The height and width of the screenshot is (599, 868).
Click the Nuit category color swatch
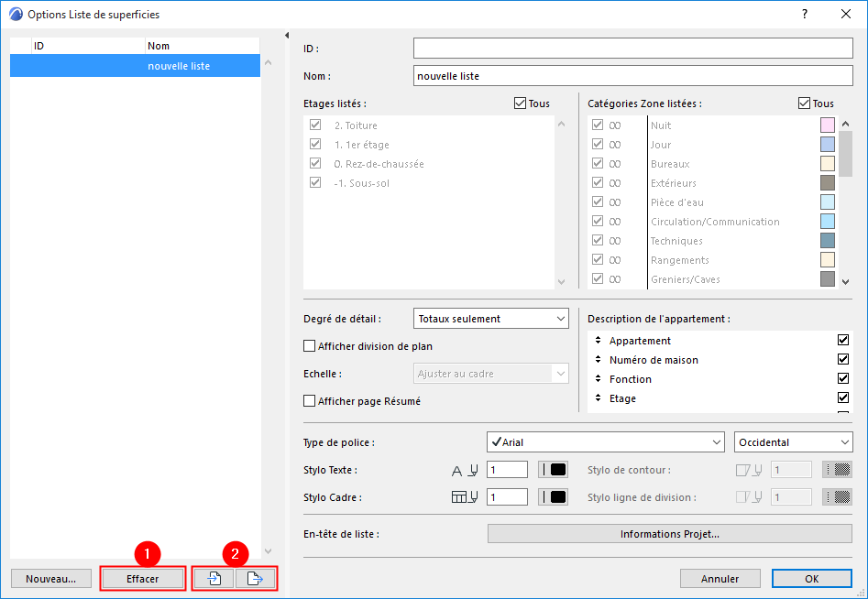point(828,125)
